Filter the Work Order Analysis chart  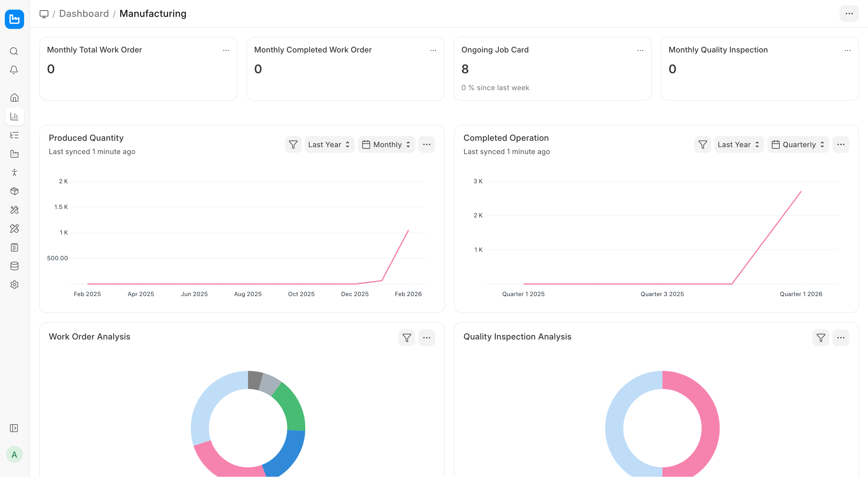[406, 338]
